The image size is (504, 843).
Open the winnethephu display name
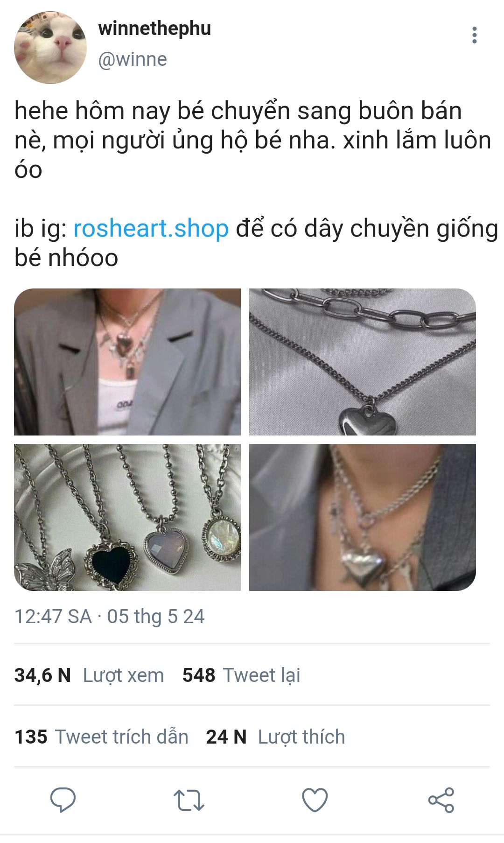pyautogui.click(x=154, y=28)
